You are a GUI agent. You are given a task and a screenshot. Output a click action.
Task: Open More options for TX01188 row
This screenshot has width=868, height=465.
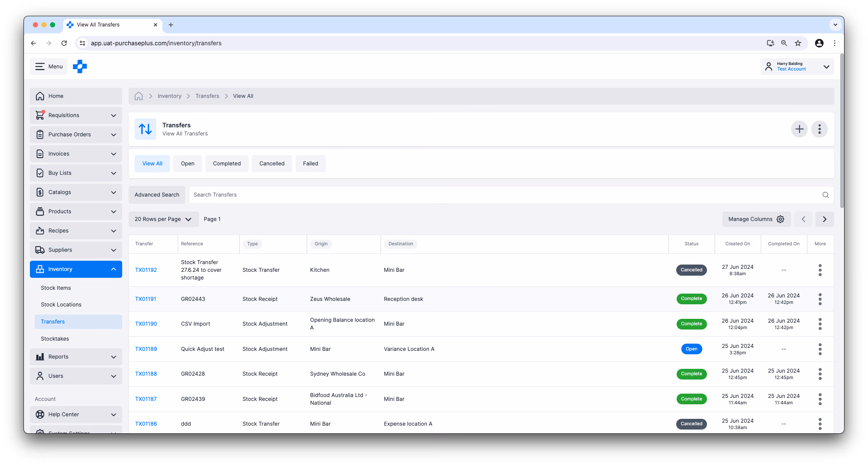click(820, 374)
